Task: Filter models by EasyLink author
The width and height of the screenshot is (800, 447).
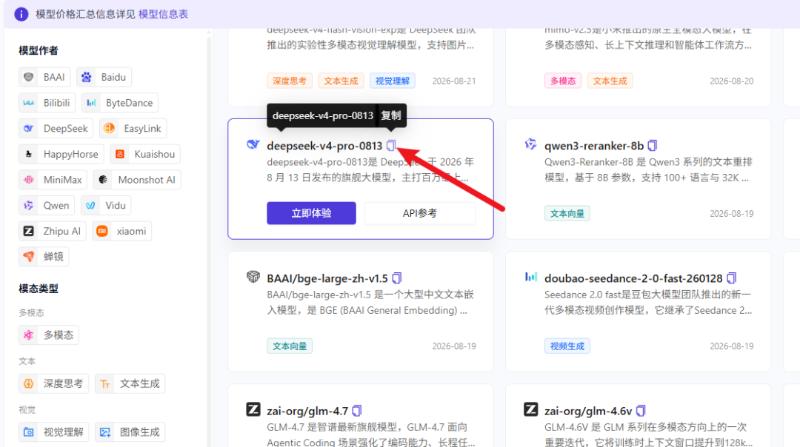Action: click(133, 128)
